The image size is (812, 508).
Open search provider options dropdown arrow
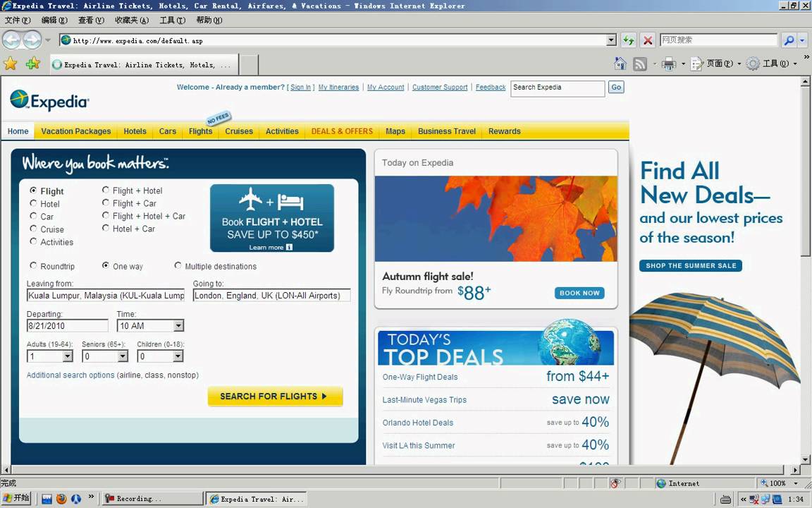pyautogui.click(x=802, y=40)
